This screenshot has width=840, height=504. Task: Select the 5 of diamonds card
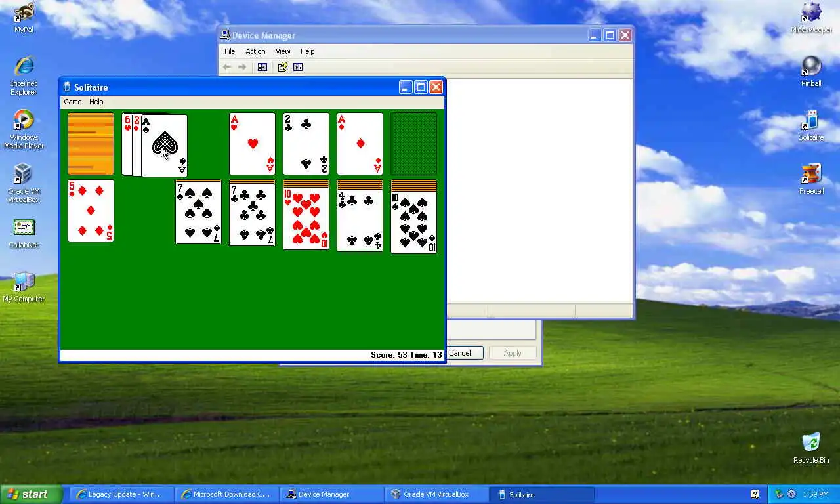[x=91, y=211]
